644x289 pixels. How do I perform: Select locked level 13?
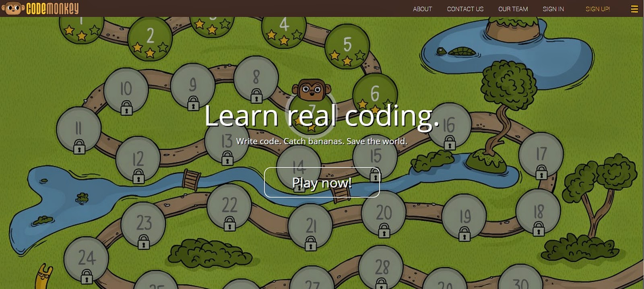pos(227,142)
